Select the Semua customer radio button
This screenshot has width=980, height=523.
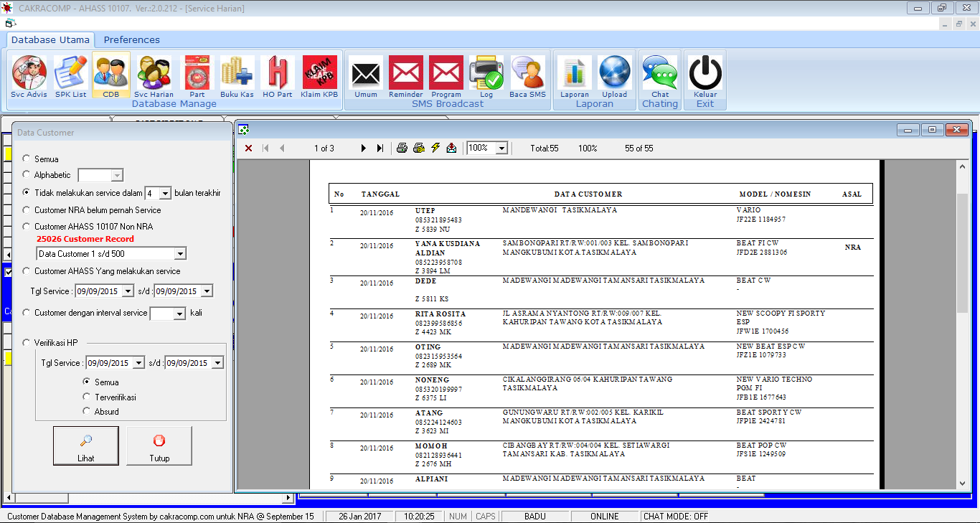[x=27, y=159]
